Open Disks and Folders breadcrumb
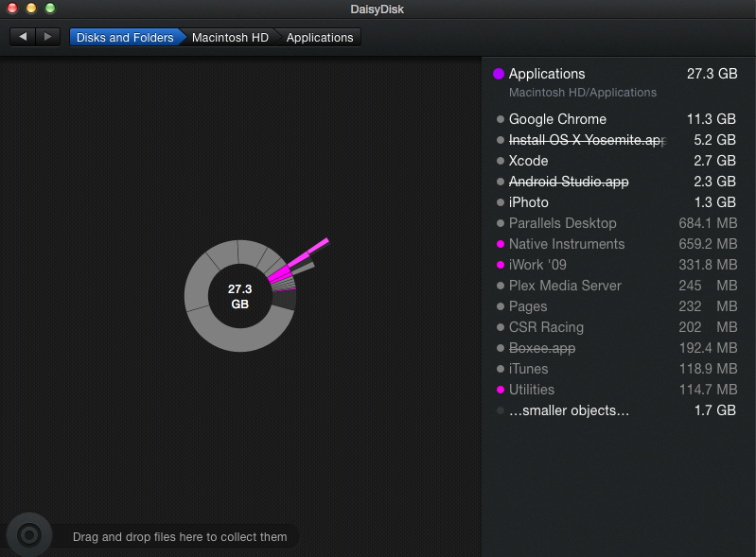The image size is (756, 557). pos(125,38)
